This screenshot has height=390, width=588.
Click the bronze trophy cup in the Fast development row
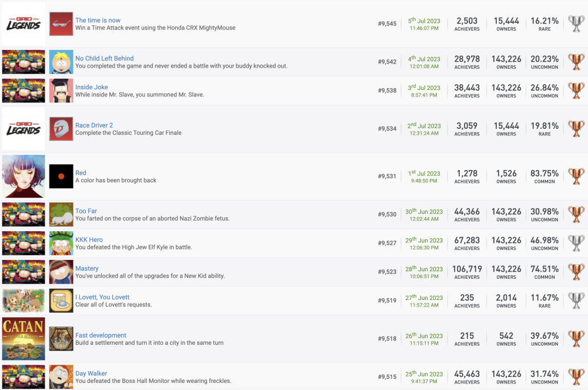[576, 339]
